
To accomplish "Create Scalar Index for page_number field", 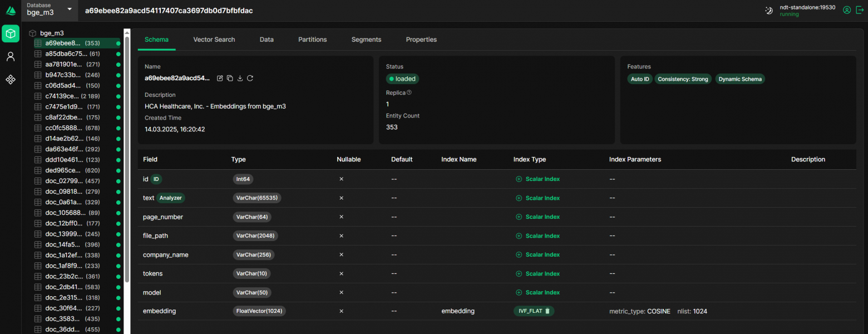I will tap(537, 217).
